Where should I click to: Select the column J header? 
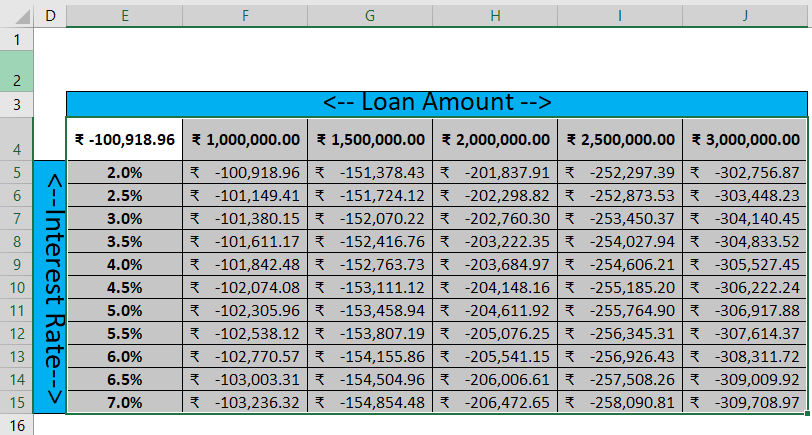click(745, 14)
